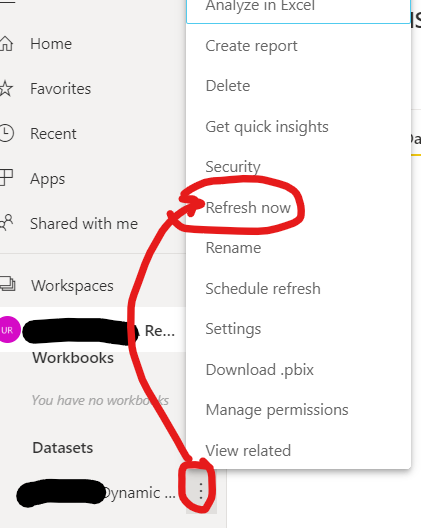Viewport: 421px width, 528px height.
Task: Choose Analyze in Excel from menu
Action: pos(260,5)
